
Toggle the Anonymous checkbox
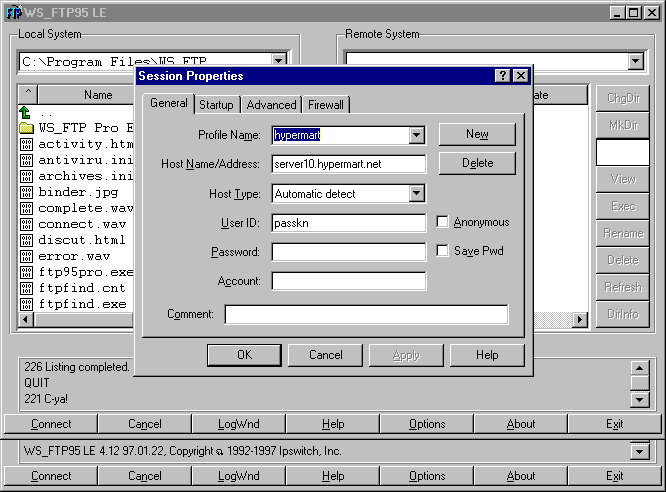(442, 222)
